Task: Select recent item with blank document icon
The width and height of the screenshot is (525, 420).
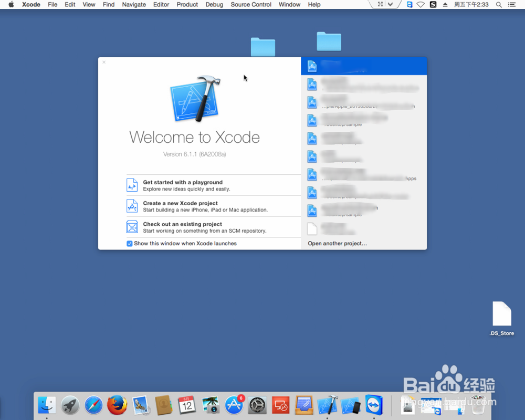Action: (x=364, y=229)
